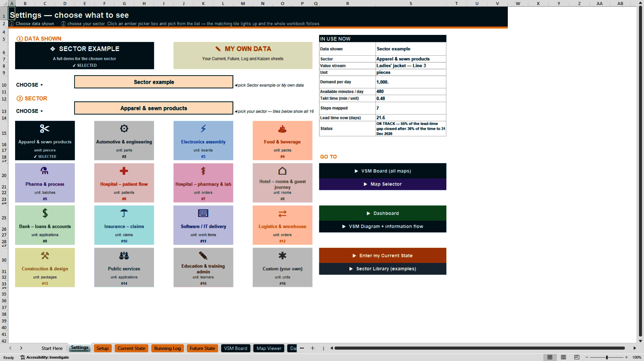Switch to Page Layout view icon
Image resolution: width=644 pixels, height=361 pixels.
tap(563, 357)
